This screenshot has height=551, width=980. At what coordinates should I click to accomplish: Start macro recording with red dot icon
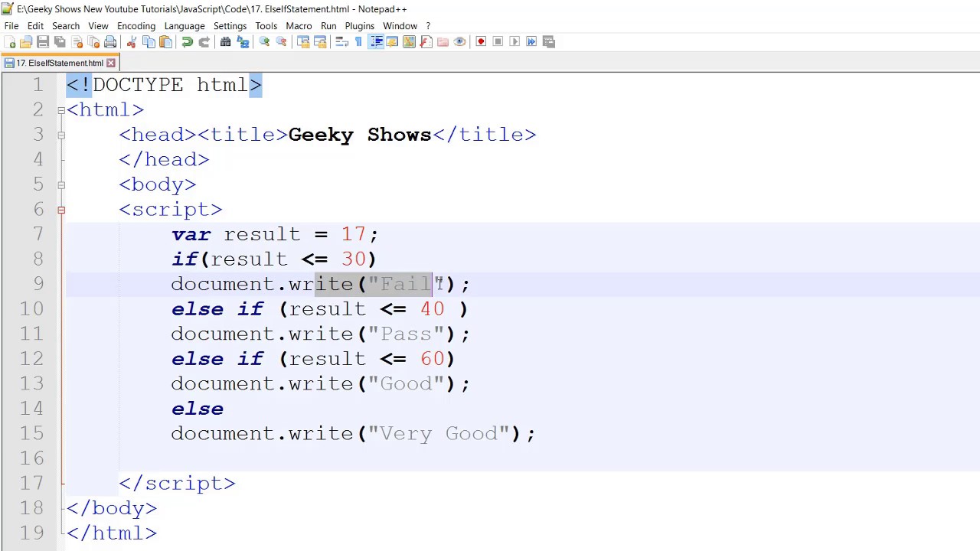coord(481,41)
